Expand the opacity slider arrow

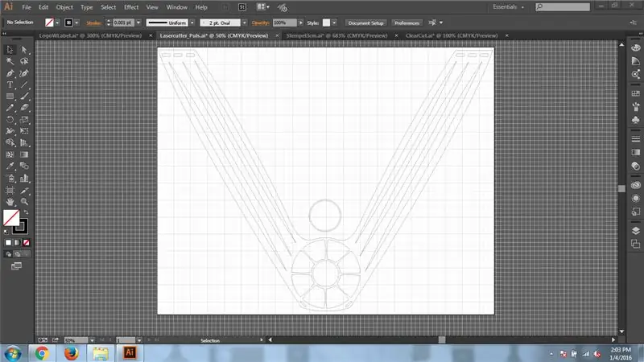click(x=300, y=23)
